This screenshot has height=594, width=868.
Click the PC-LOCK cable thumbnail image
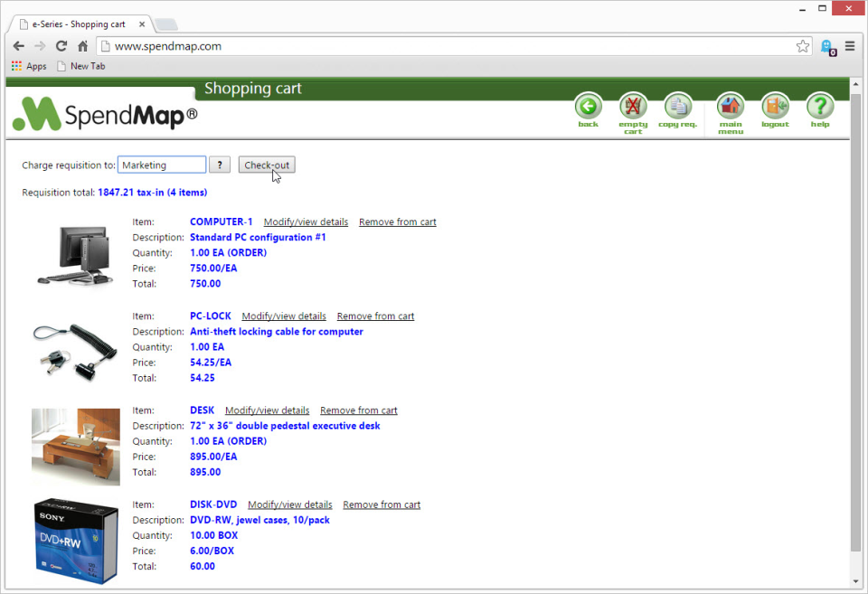coord(76,351)
